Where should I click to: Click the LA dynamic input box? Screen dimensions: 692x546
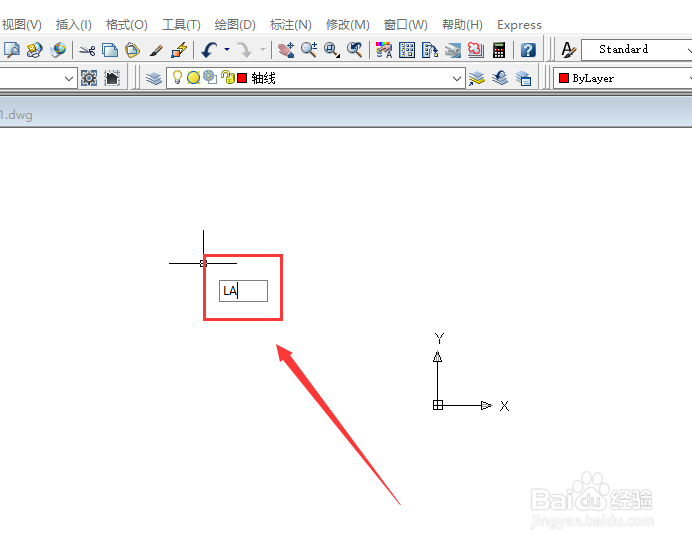point(243,291)
